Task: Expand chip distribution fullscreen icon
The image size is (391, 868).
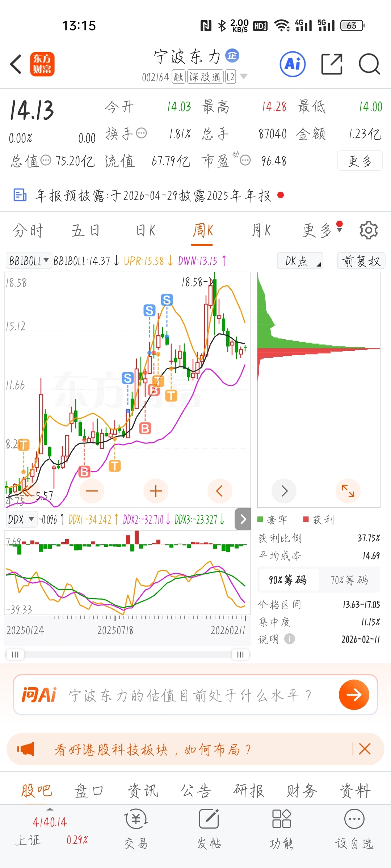Action: tap(348, 491)
